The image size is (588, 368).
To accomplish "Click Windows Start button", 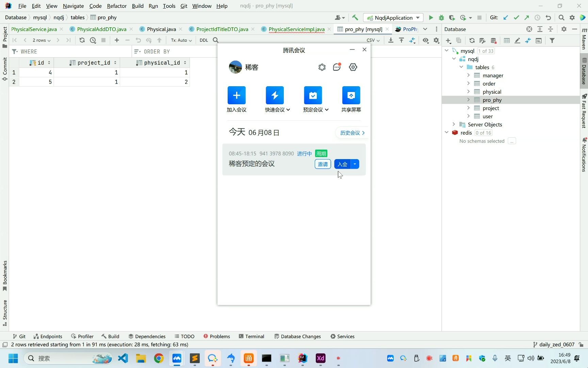I will tap(13, 358).
